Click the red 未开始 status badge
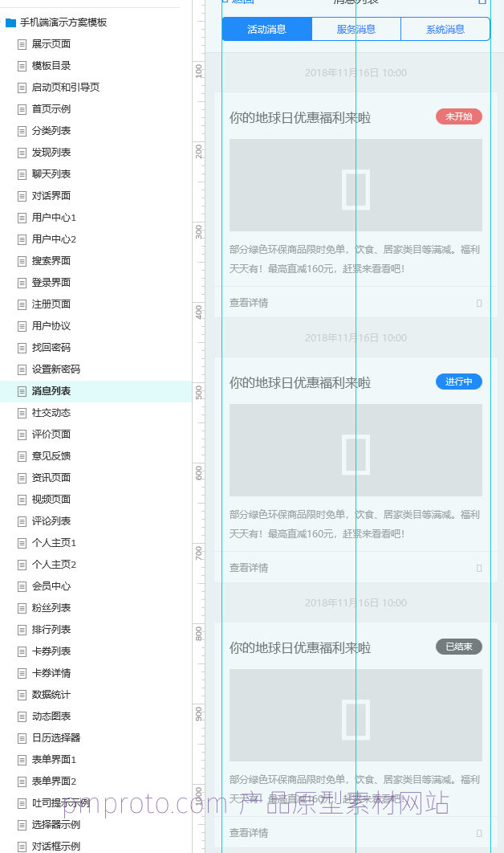The image size is (504, 853). (x=458, y=116)
